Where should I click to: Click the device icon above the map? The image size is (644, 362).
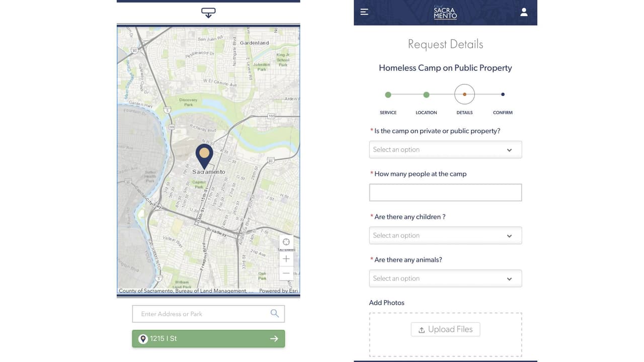click(x=208, y=12)
